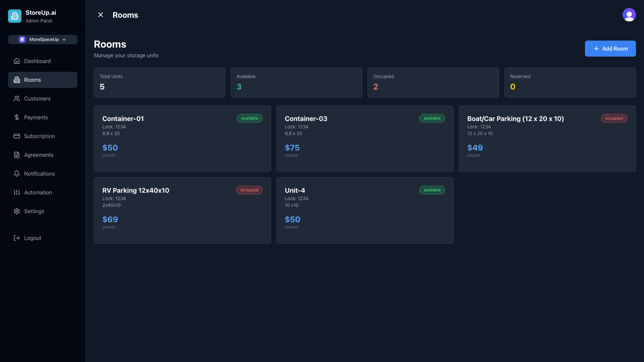This screenshot has width=644, height=362.
Task: Click the Occupied units stat card
Action: point(433,83)
